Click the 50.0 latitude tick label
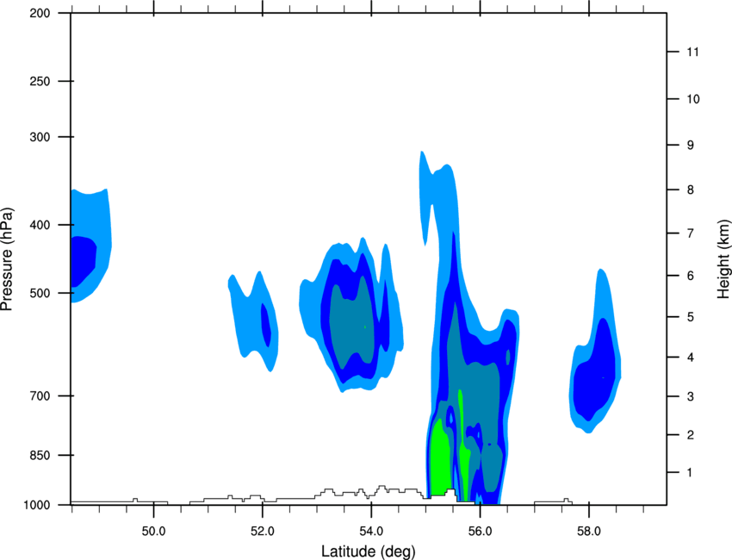 coord(153,532)
